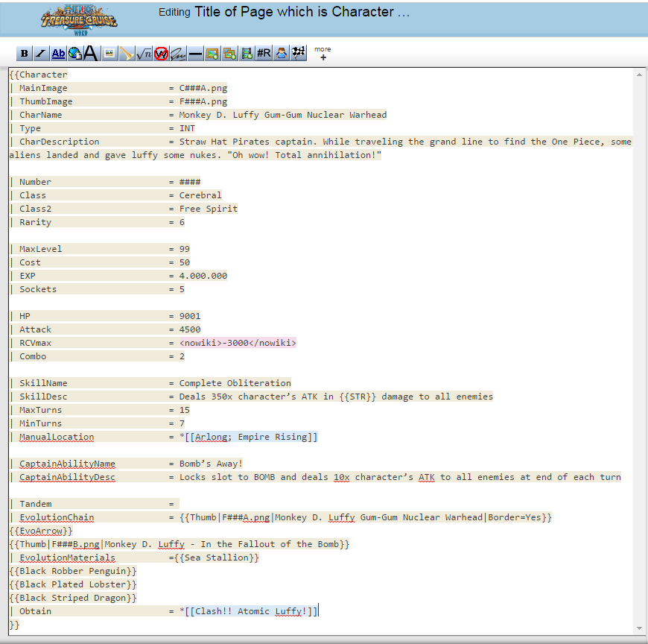Insert math formula square root icon
The image size is (648, 644).
[144, 54]
